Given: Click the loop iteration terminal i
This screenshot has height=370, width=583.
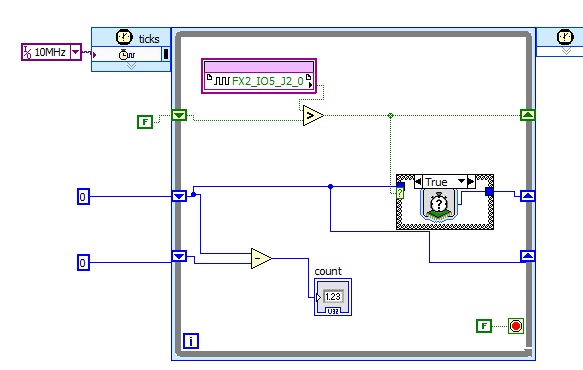Looking at the screenshot, I should point(191,341).
